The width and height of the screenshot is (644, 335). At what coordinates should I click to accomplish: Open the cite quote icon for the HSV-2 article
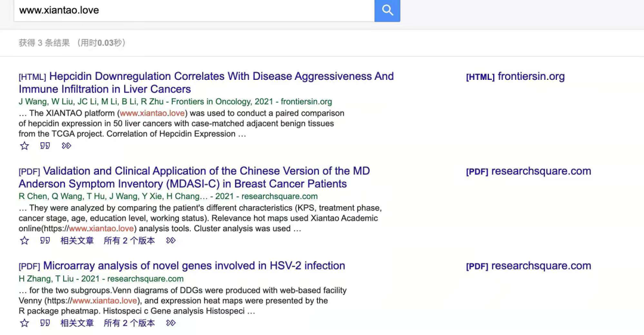pyautogui.click(x=45, y=323)
